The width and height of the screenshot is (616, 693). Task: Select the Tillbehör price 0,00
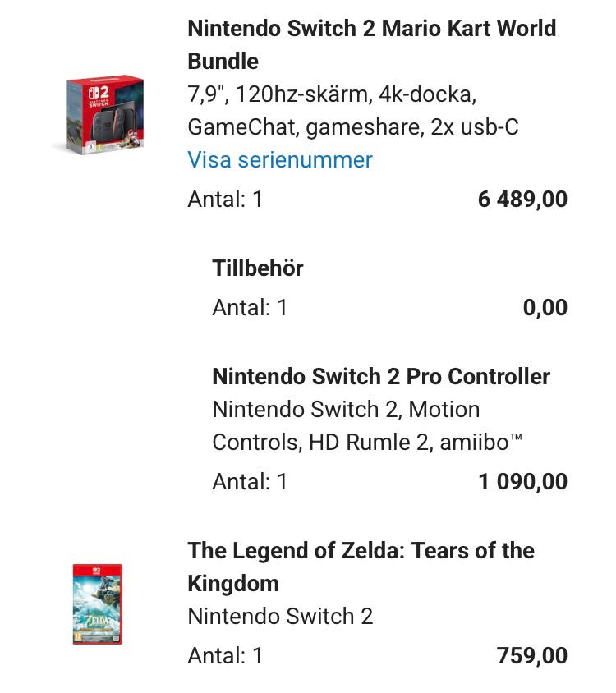coord(545,308)
